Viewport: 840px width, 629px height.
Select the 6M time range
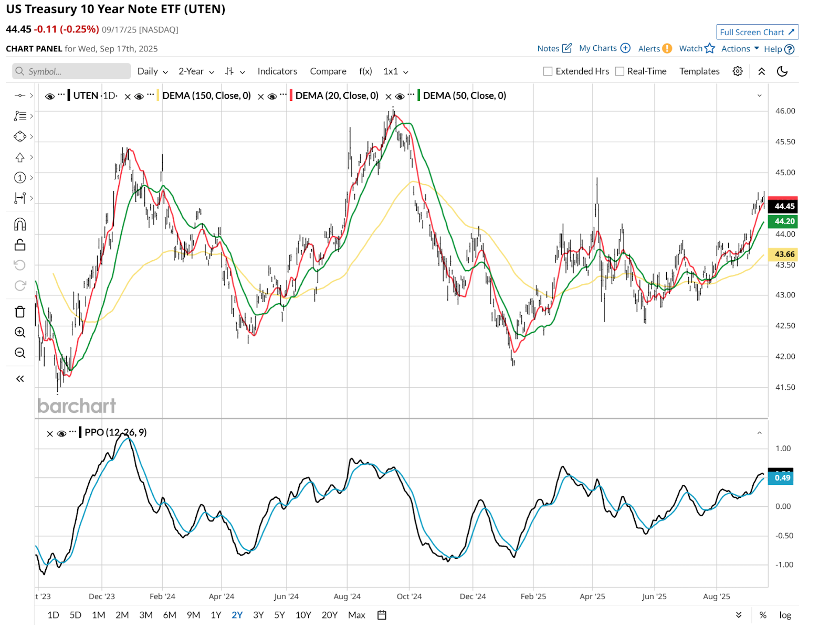tap(170, 615)
